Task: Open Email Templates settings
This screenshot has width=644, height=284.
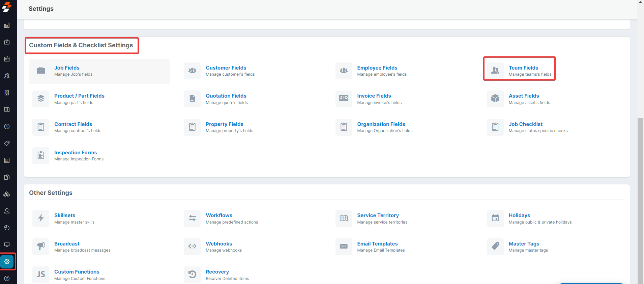Action: click(x=377, y=244)
